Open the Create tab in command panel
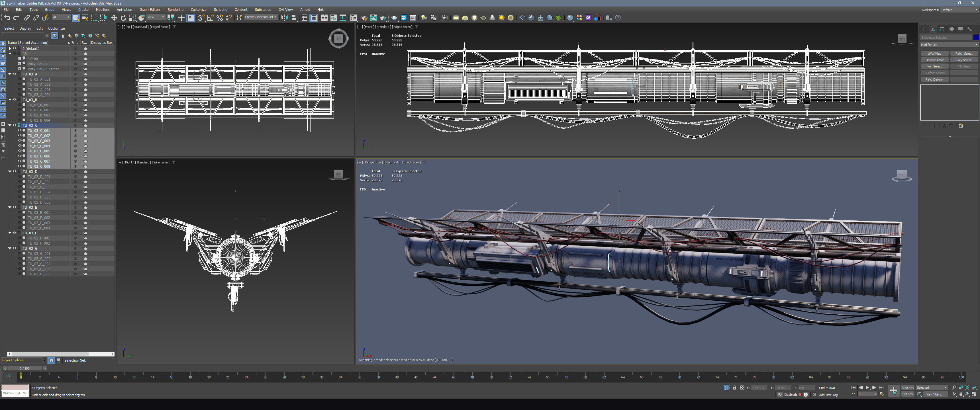 [924, 29]
